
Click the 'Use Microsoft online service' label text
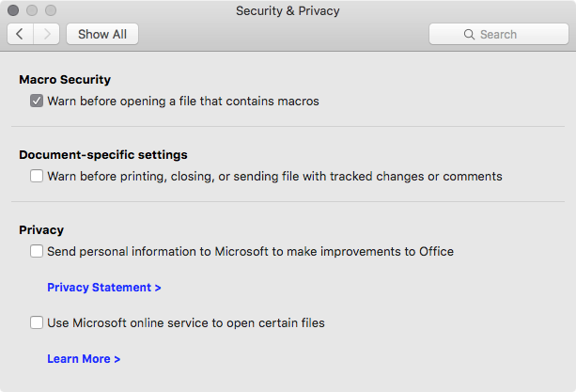[x=186, y=322]
